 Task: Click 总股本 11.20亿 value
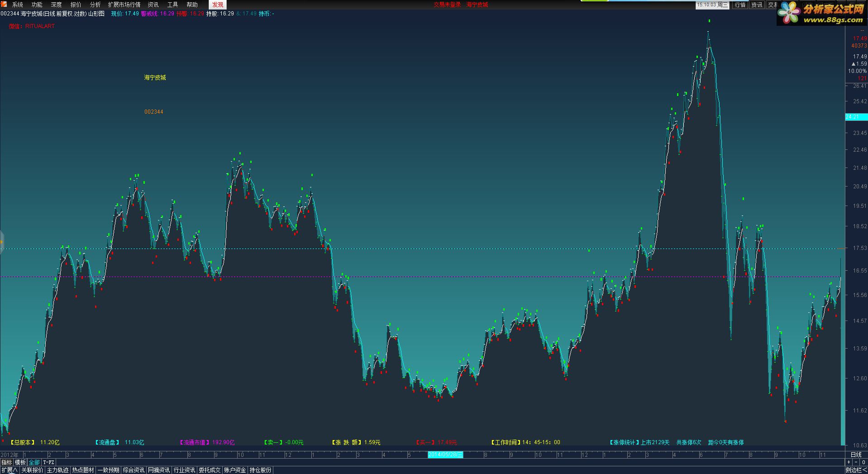tap(34, 442)
